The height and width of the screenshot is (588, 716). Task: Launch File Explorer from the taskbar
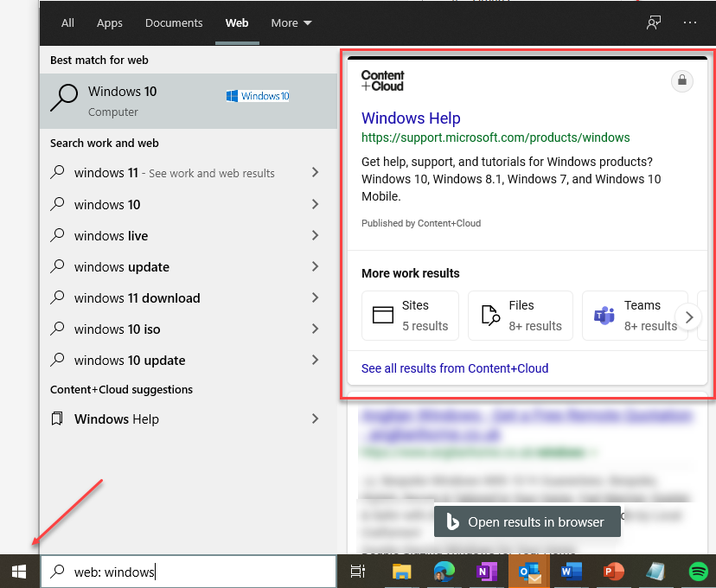402,571
